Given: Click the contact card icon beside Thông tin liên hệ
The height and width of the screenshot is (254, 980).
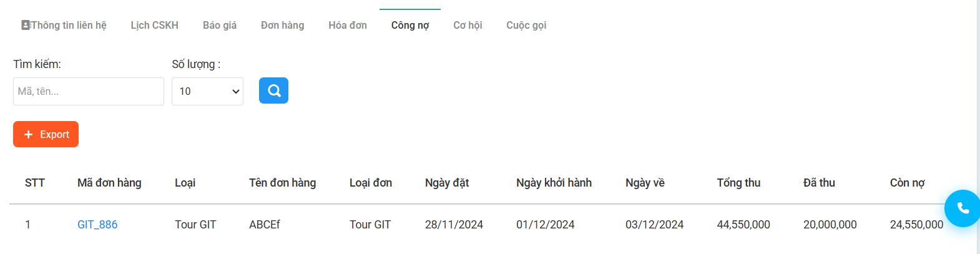Looking at the screenshot, I should pos(26,25).
